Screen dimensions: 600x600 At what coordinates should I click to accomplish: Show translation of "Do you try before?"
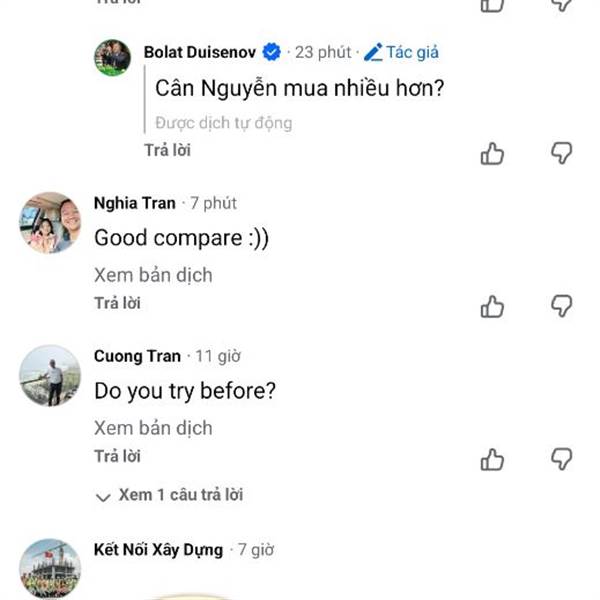pos(153,428)
